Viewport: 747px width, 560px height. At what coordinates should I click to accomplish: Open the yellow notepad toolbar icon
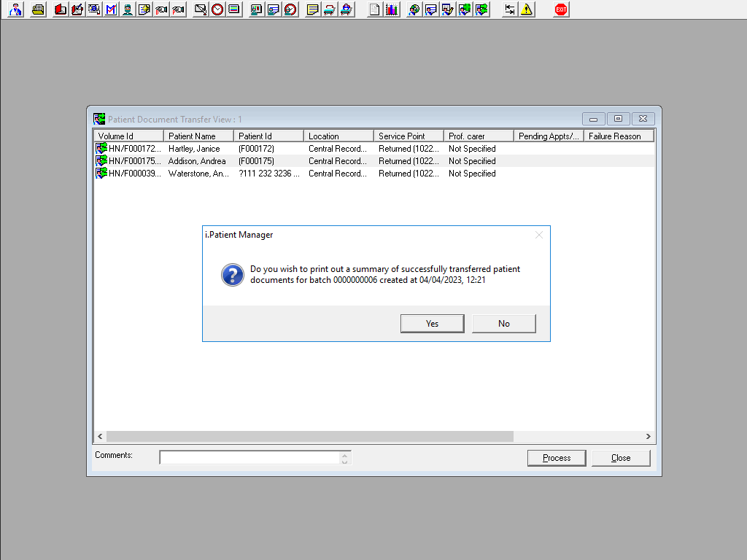point(312,9)
